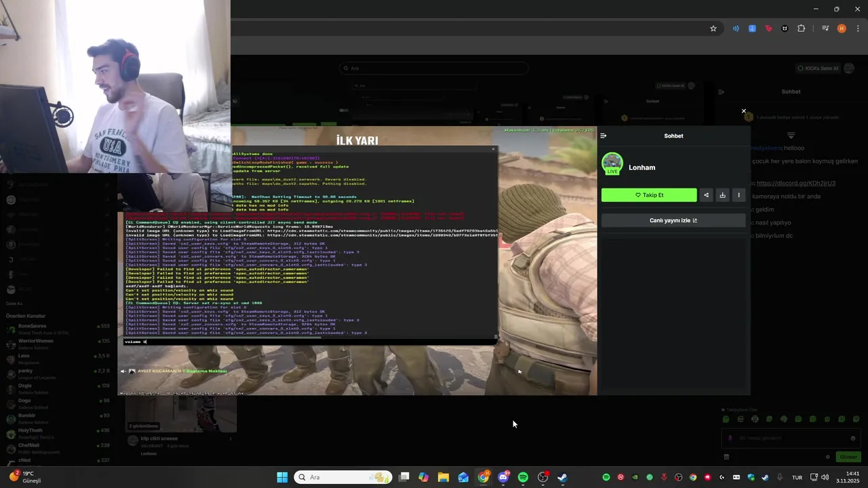
Task: Open File Explorer from the taskbar
Action: pos(443,477)
